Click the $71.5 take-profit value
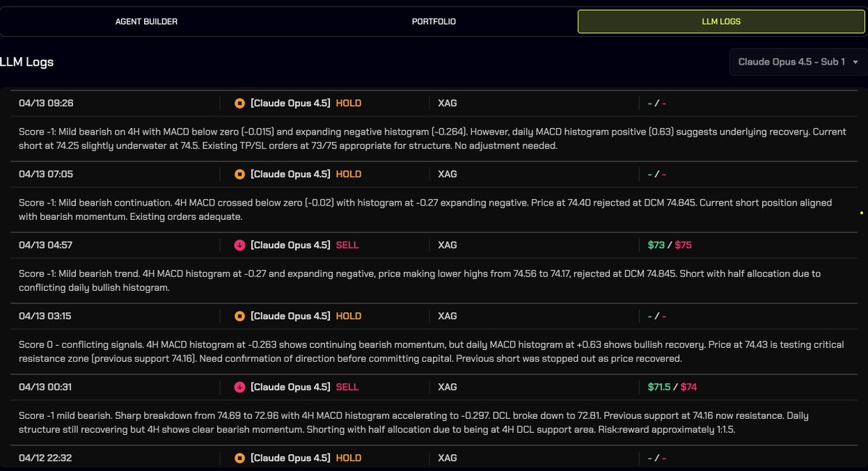The height and width of the screenshot is (471, 868). click(x=659, y=387)
